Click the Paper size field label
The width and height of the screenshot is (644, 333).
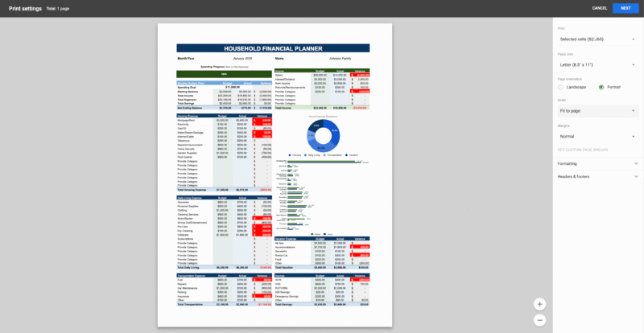coord(565,54)
